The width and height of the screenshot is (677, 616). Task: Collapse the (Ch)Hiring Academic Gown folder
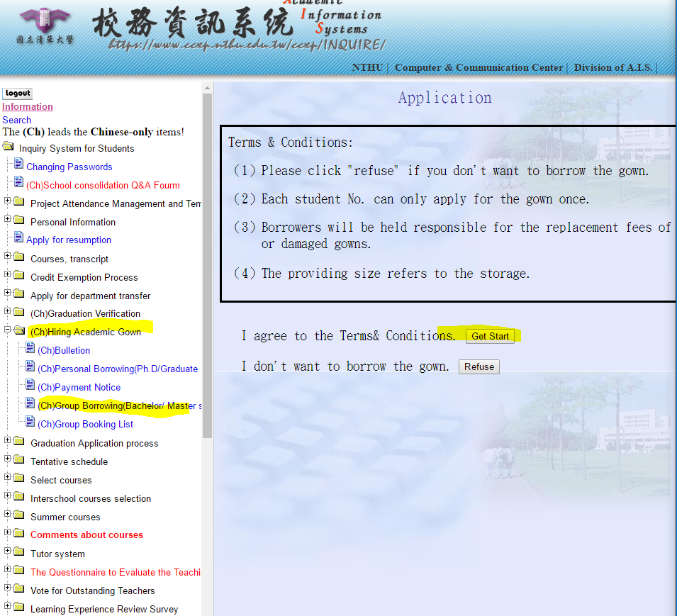[x=8, y=330]
